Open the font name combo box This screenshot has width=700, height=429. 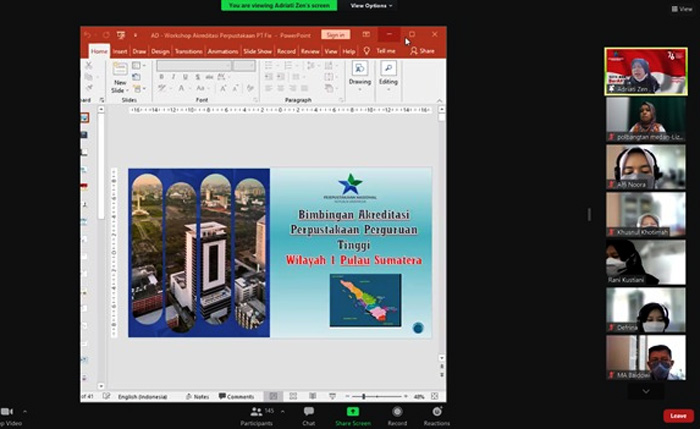194,66
